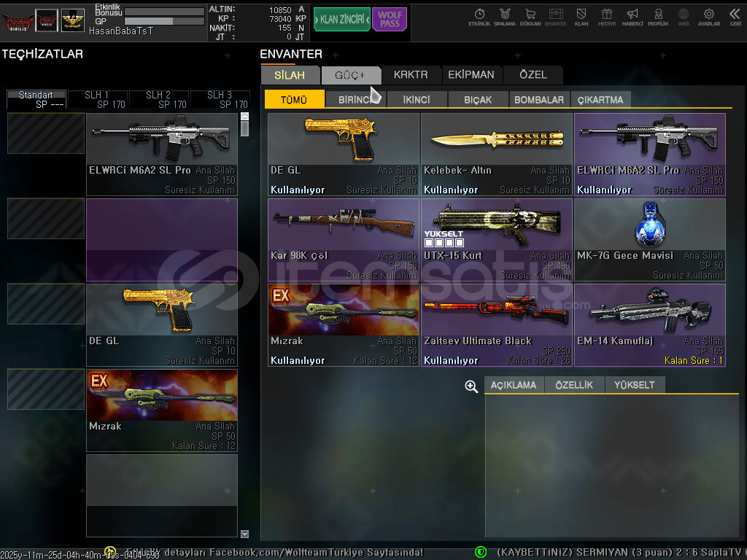
Task: Switch to the EKİPMAN tab
Action: 472,75
